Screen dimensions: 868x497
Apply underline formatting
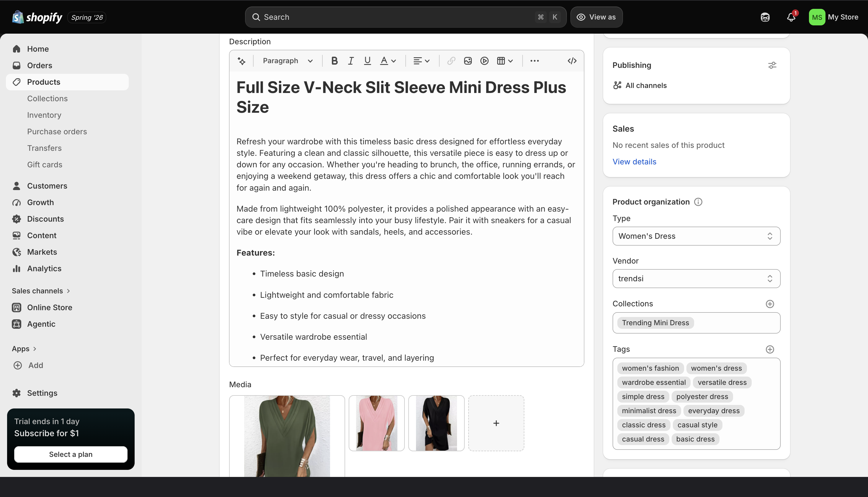click(x=367, y=61)
